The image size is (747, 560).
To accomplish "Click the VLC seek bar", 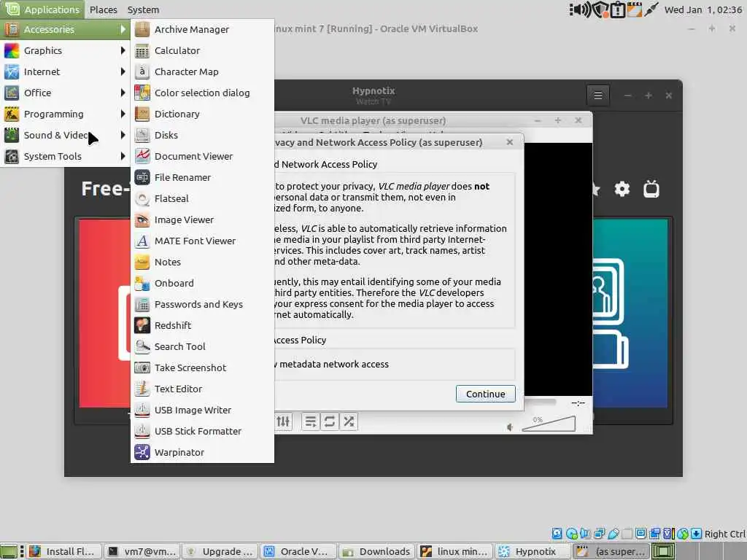I will (x=540, y=402).
